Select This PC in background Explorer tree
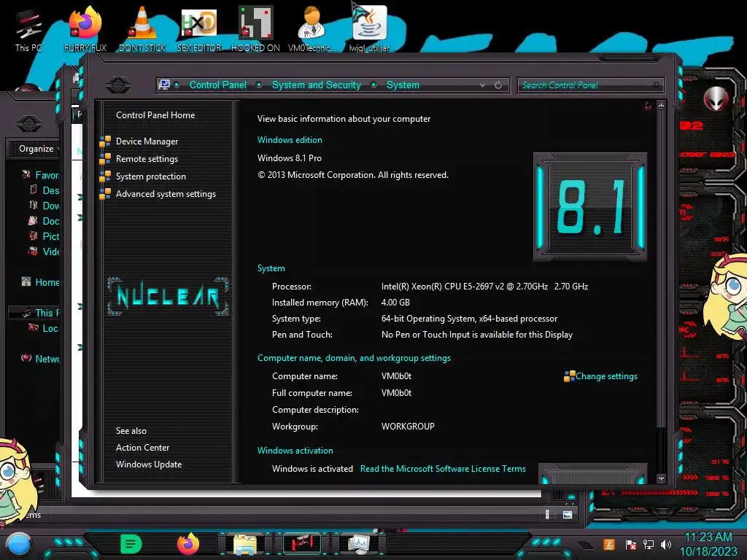Screen dimensions: 747x560 pyautogui.click(x=47, y=313)
